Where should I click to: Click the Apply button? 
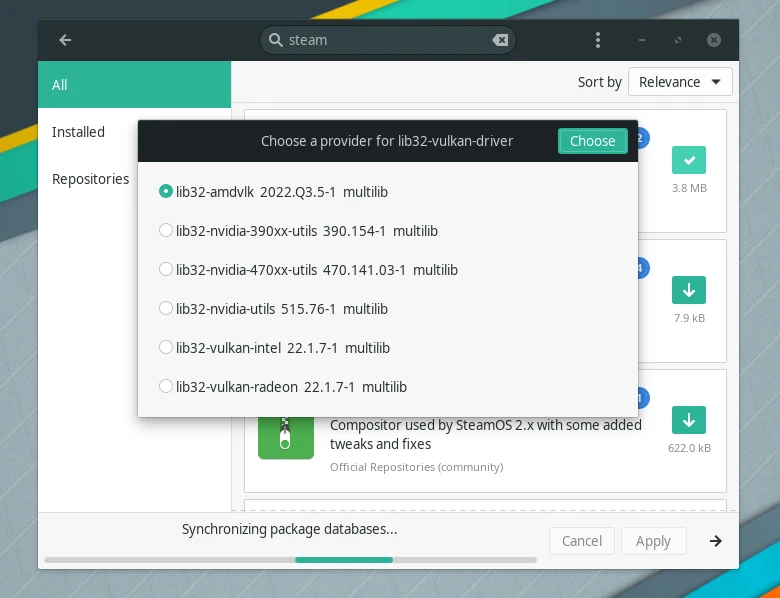point(653,541)
